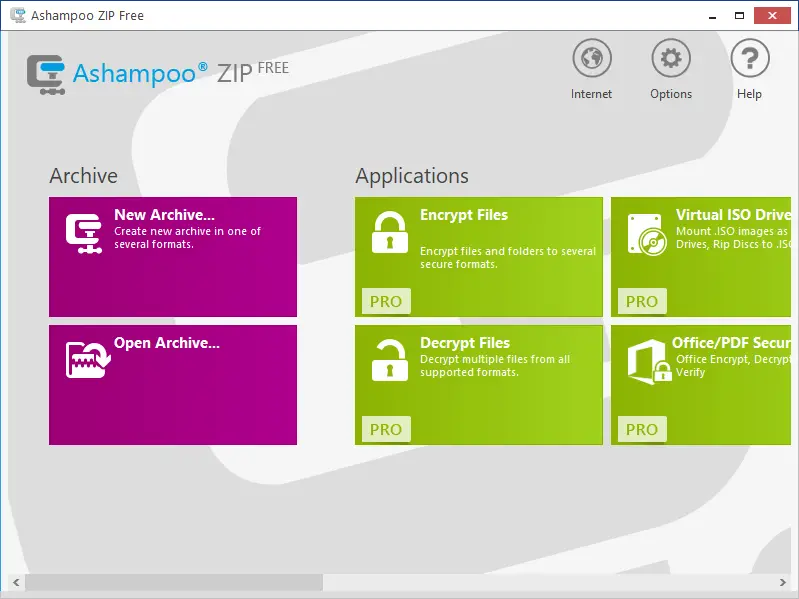Screen dimensions: 799x599
Task: Click the New Archive tile title
Action: tap(165, 214)
